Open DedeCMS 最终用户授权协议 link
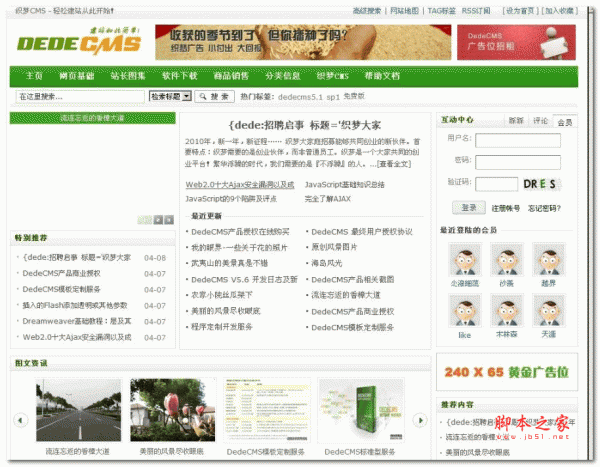 point(362,232)
